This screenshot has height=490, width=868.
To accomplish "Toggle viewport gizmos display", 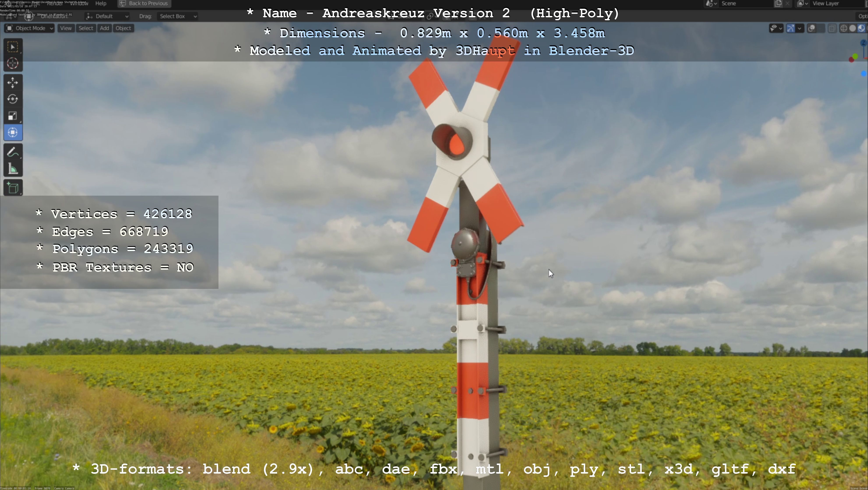I will click(791, 28).
